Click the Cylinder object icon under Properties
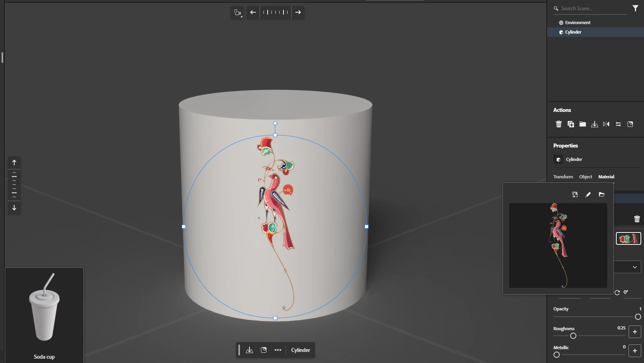The image size is (644, 363). 558,159
